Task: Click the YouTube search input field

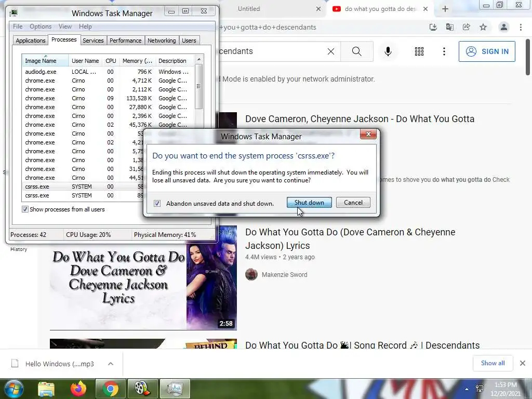Action: [271, 51]
